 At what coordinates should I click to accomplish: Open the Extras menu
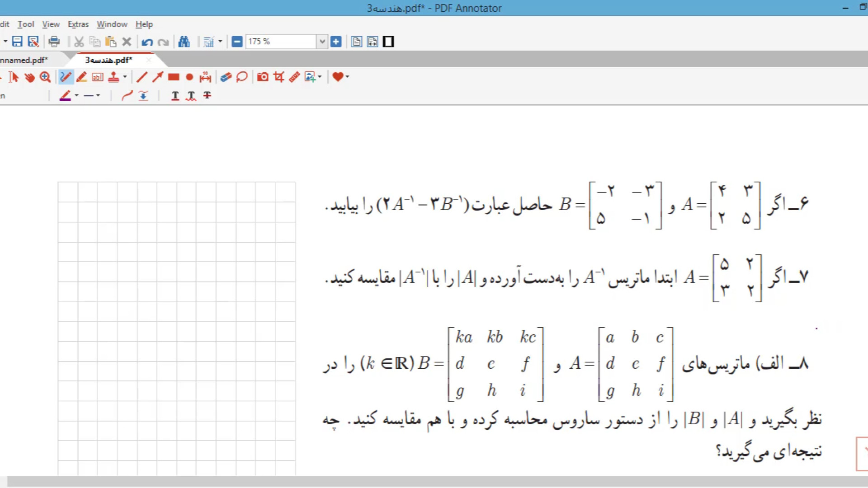pyautogui.click(x=78, y=24)
